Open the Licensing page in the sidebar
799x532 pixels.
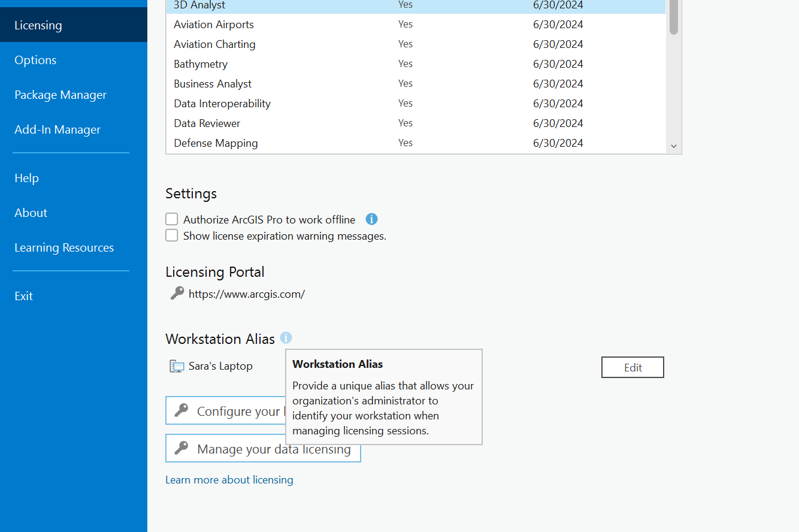(x=74, y=25)
